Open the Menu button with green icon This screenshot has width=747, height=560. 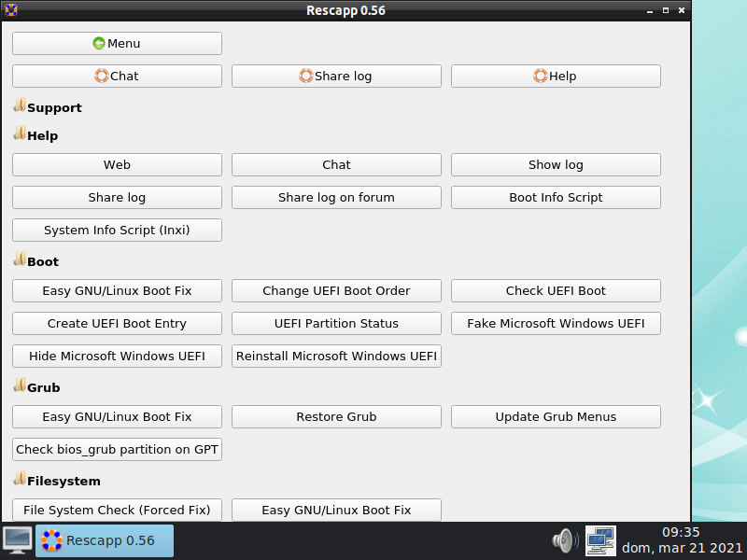117,44
